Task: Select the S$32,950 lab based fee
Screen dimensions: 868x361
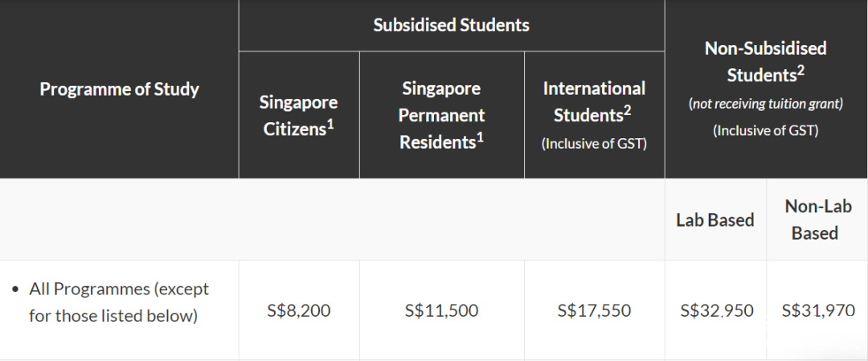Action: [716, 310]
